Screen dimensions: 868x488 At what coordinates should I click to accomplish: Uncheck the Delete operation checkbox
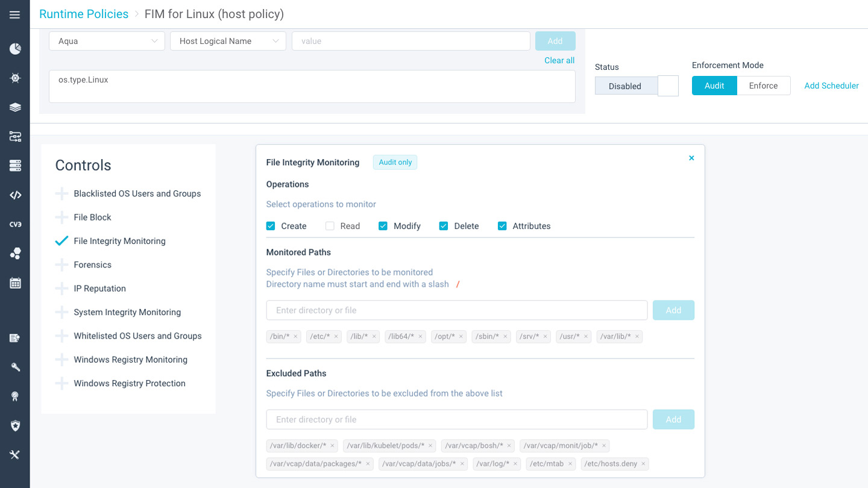pos(444,226)
